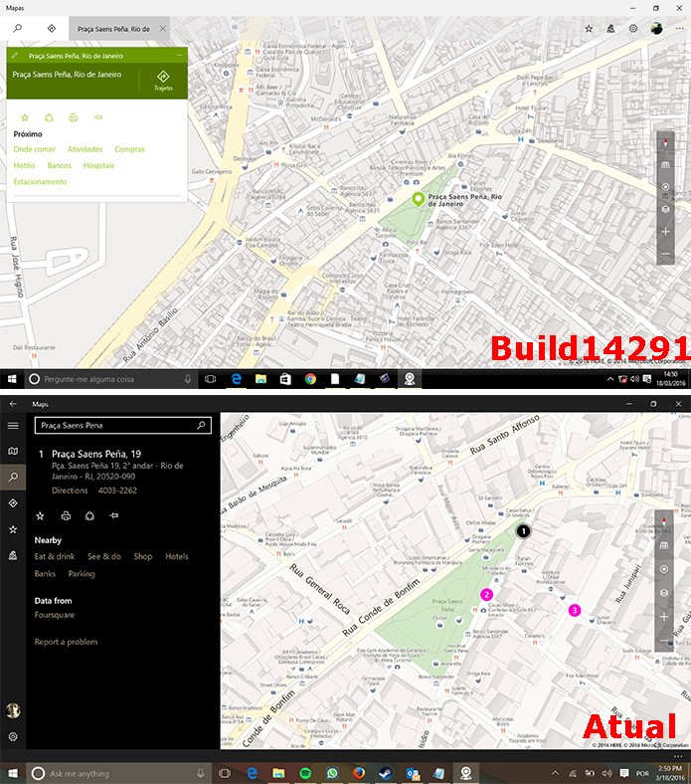Select Directions icon in bottom Maps sidebar
691x784 pixels.
13,503
